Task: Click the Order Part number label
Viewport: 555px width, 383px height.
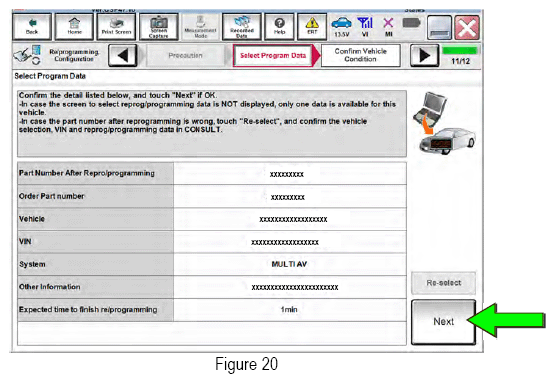Action: (52, 196)
